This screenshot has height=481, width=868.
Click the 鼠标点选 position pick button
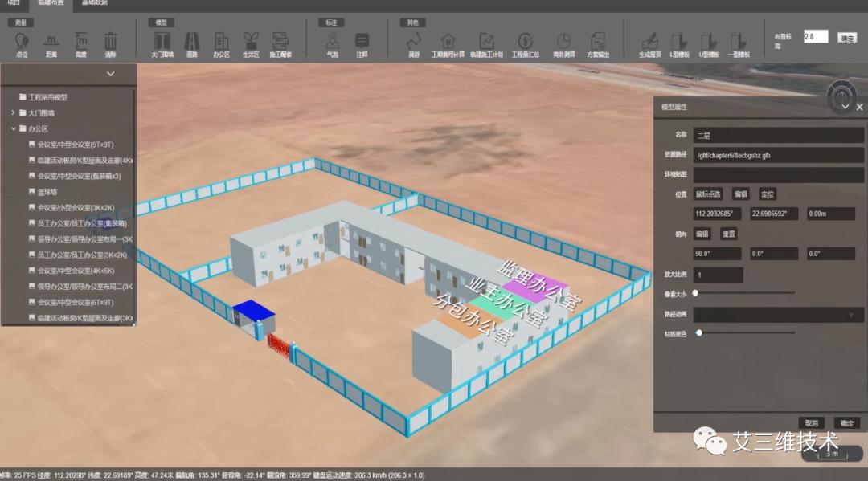tap(708, 194)
